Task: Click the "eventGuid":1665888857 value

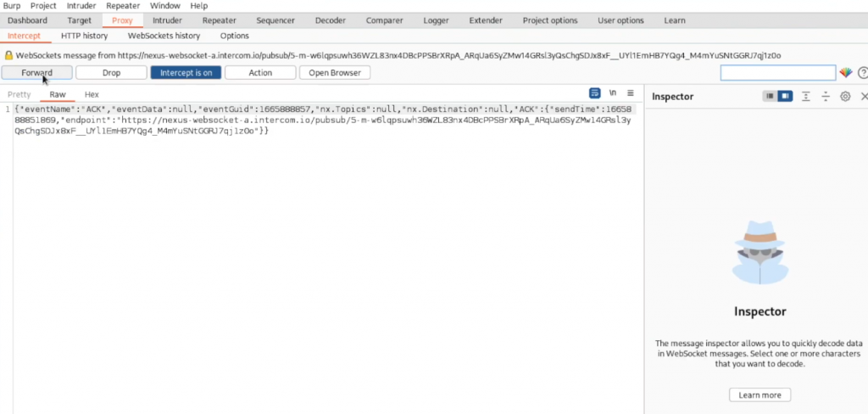Action: [254, 109]
